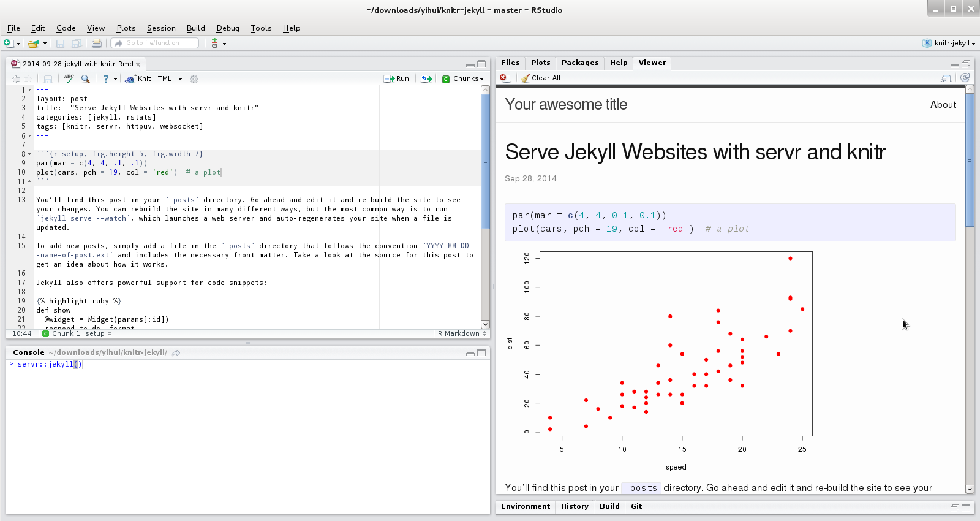Click the Open File folder icon
Viewport: 980px width, 521px height.
[x=33, y=43]
